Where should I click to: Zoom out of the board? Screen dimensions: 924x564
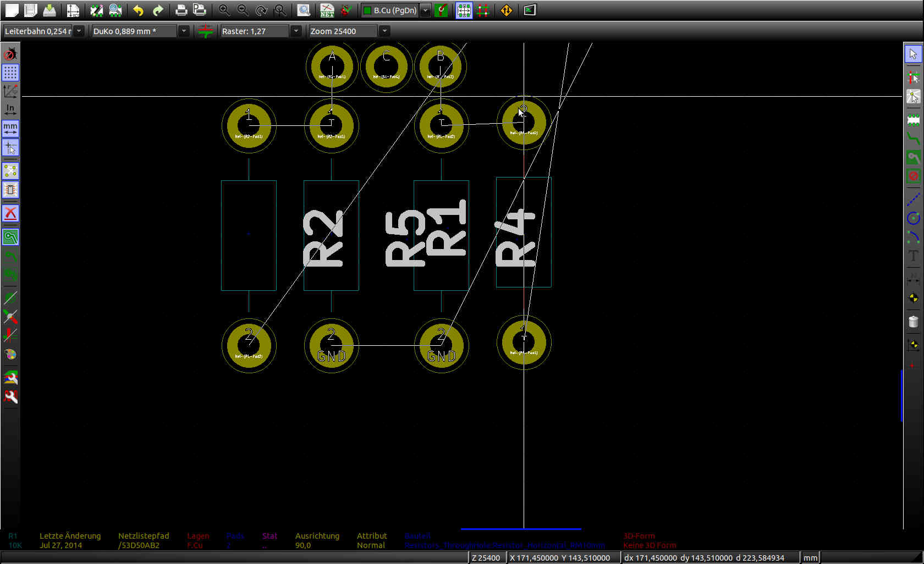(x=243, y=10)
